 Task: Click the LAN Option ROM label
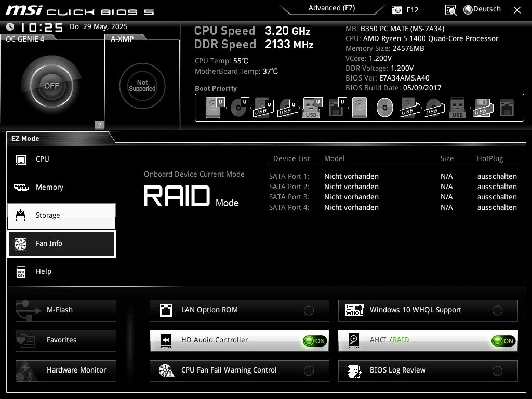pyautogui.click(x=209, y=310)
